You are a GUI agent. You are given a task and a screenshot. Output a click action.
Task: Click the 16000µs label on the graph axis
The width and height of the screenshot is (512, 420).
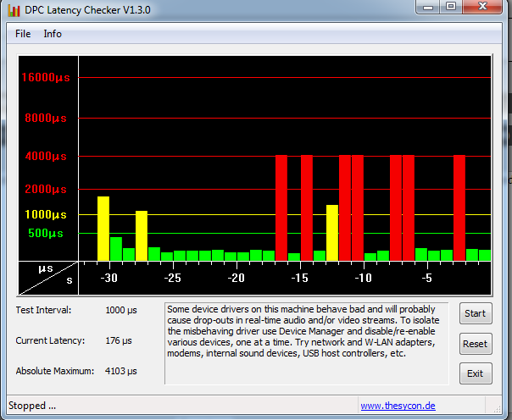pos(44,77)
